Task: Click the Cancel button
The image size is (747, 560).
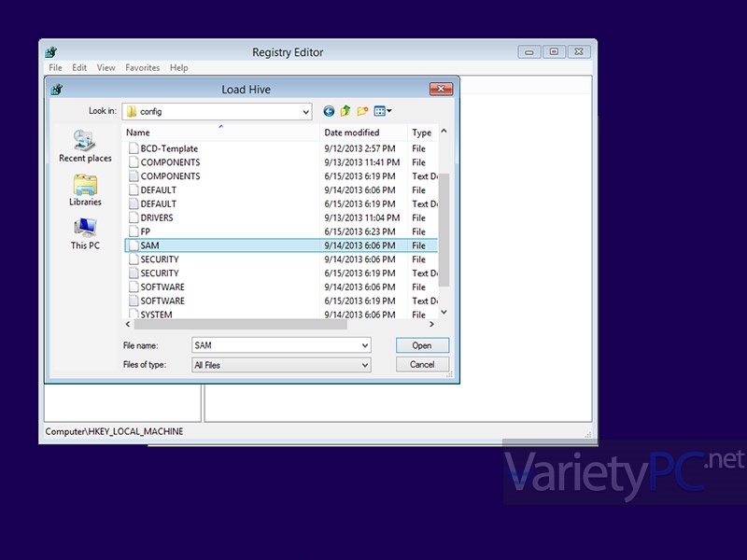Action: click(x=422, y=364)
